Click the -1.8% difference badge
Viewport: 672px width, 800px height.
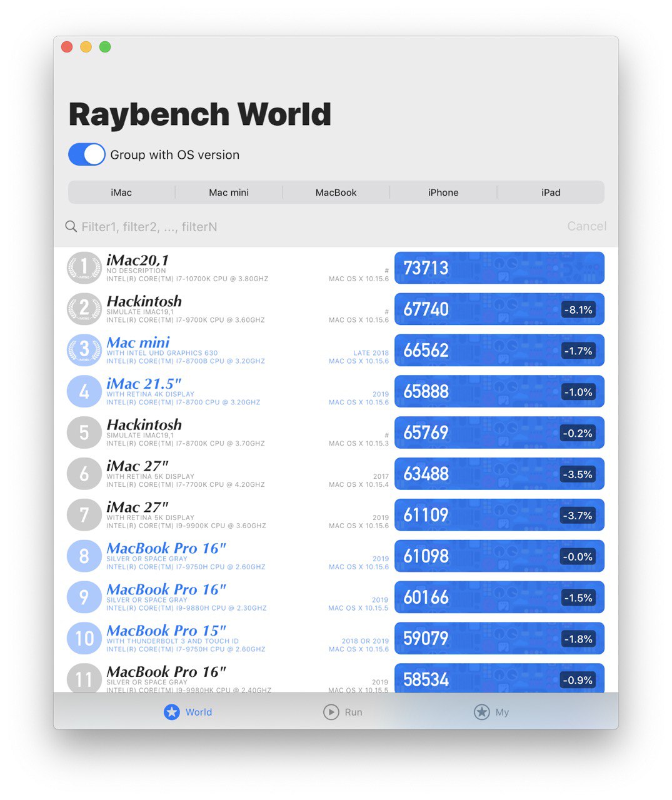[x=578, y=639]
